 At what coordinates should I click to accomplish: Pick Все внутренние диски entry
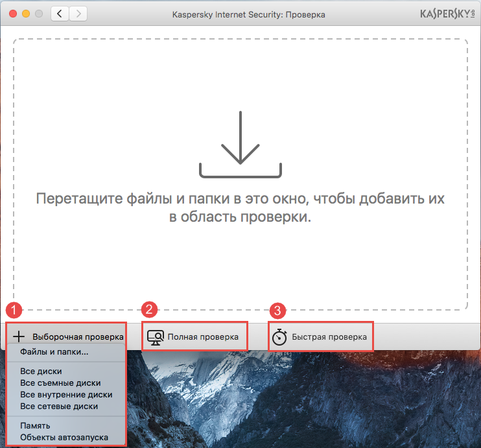[66, 395]
